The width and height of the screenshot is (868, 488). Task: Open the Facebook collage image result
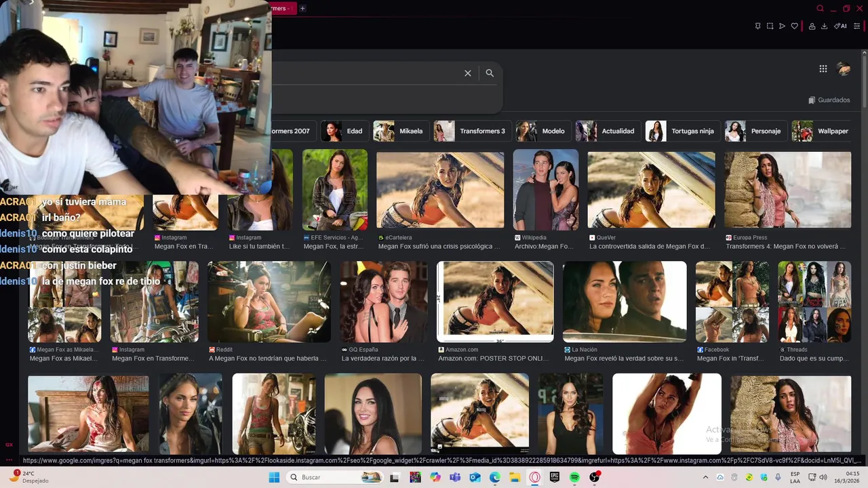pyautogui.click(x=732, y=302)
